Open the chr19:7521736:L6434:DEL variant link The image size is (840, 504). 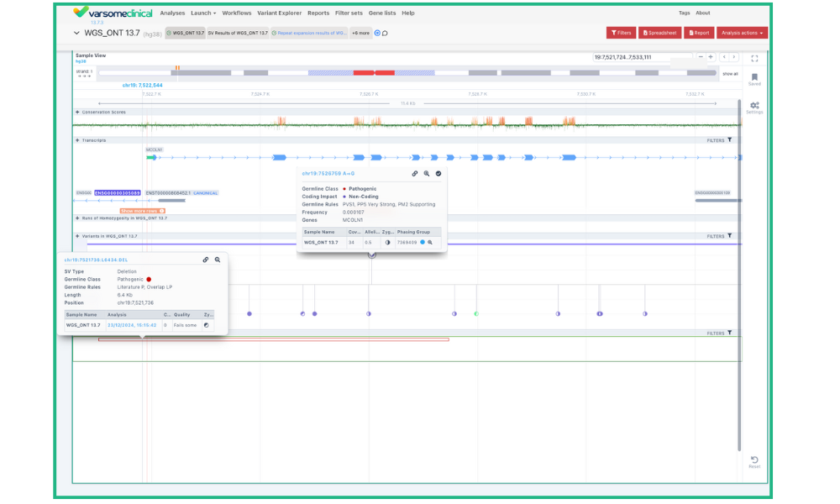tap(96, 260)
